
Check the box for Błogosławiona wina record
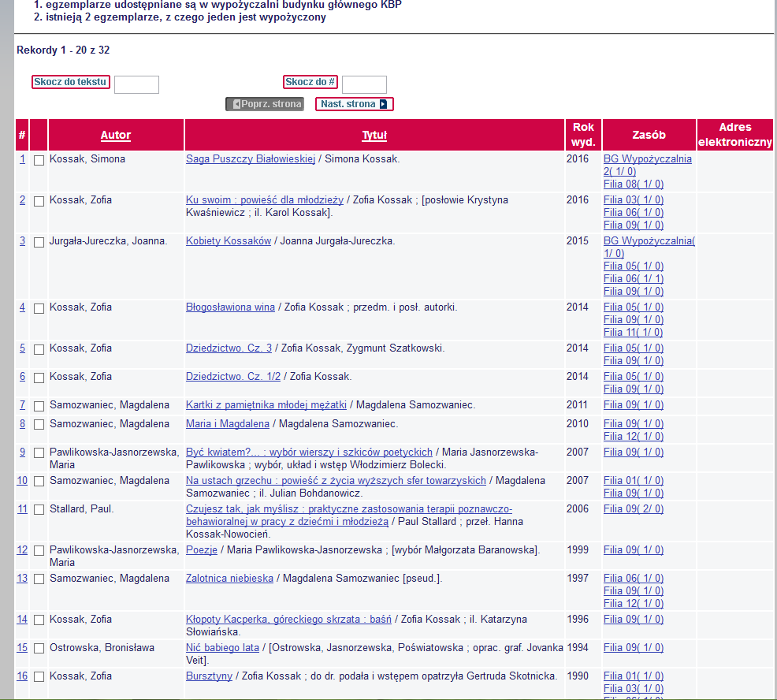tap(39, 308)
